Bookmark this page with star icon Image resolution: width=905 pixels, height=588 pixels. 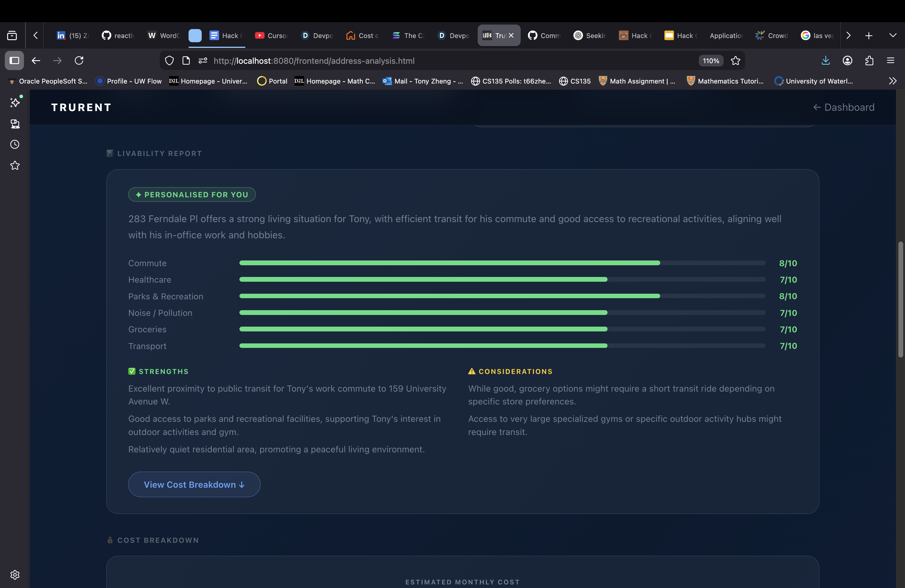pos(735,60)
